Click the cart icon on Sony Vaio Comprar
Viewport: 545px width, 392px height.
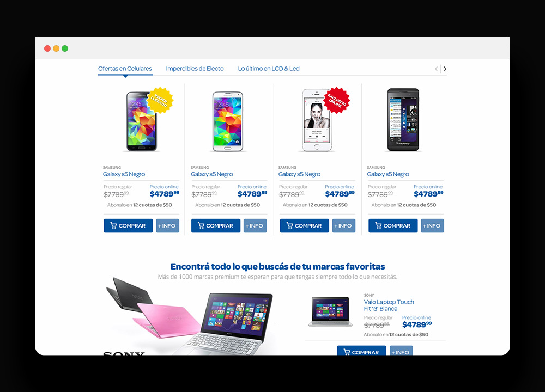(347, 352)
